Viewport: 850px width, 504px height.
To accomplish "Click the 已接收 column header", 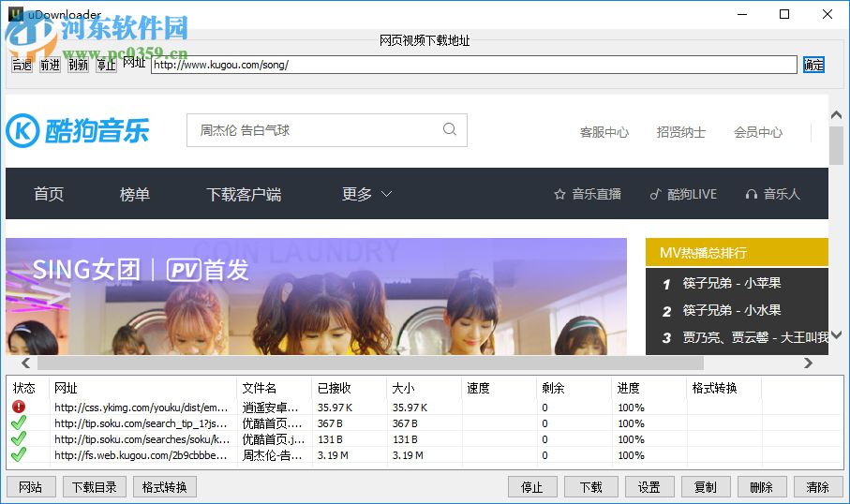I will 334,388.
